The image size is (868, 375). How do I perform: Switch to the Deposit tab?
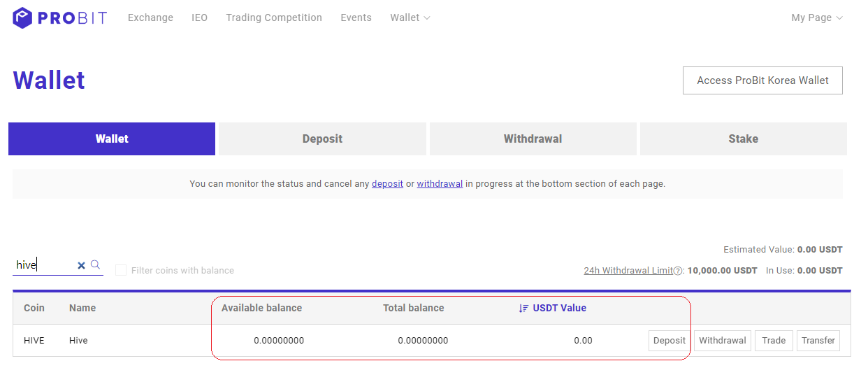[x=322, y=139]
